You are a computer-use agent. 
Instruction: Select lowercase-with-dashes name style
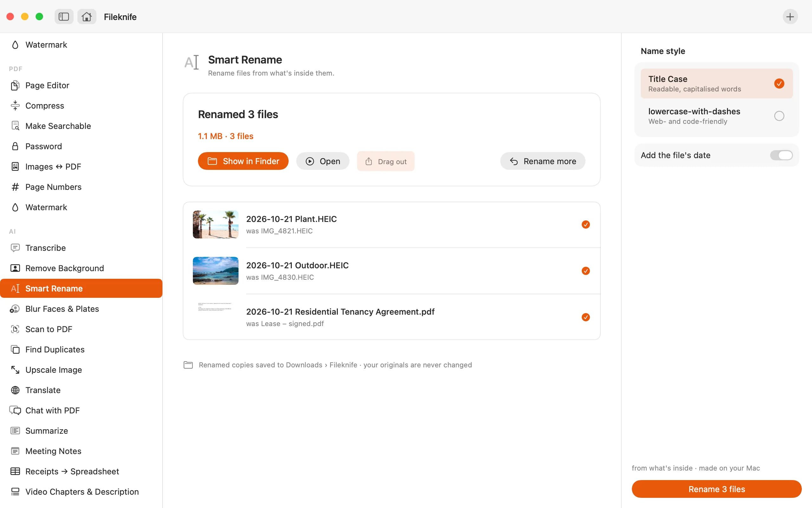pos(717,116)
